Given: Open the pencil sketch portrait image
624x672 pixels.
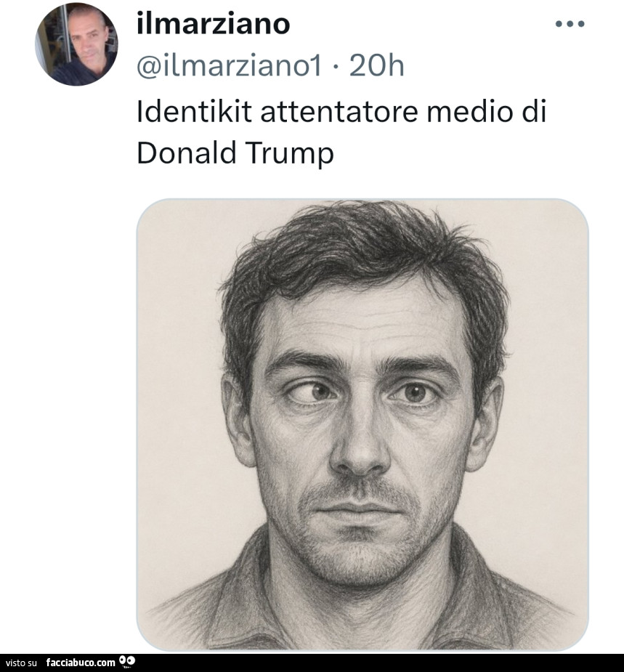Looking at the screenshot, I should 362,424.
